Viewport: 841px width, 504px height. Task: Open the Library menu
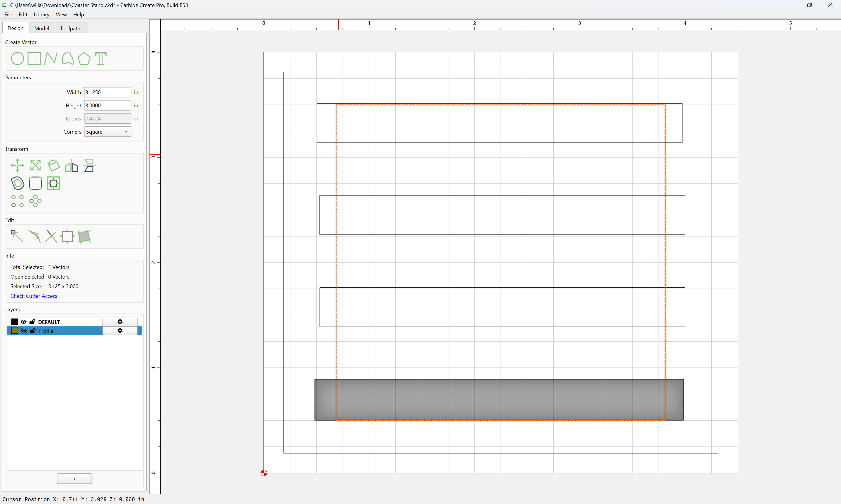pos(41,15)
